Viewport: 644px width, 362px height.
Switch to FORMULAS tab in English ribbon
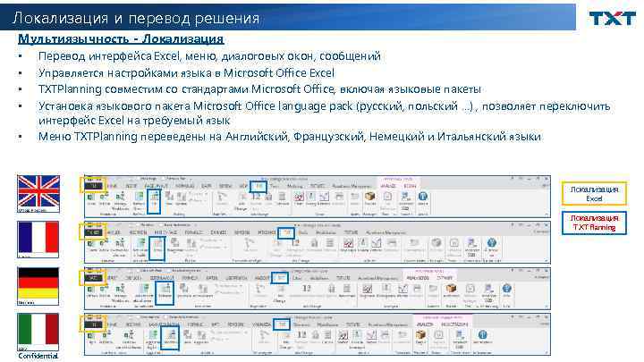184,186
